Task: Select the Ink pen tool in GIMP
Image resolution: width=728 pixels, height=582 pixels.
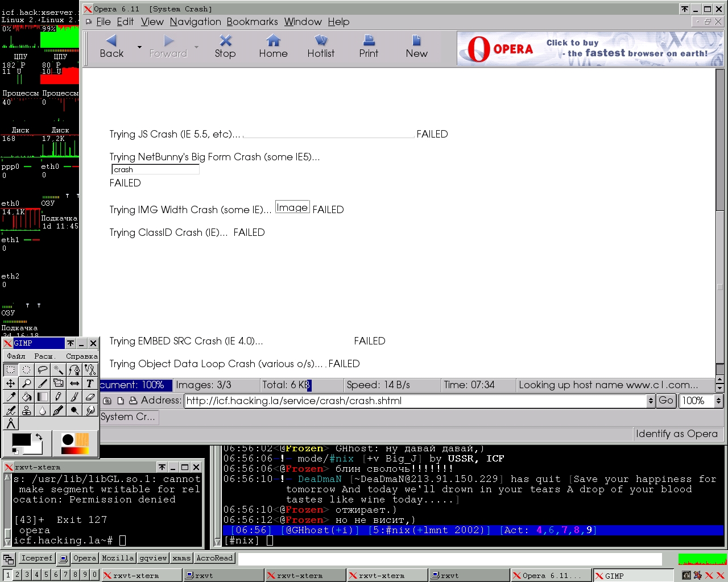Action: click(58, 410)
